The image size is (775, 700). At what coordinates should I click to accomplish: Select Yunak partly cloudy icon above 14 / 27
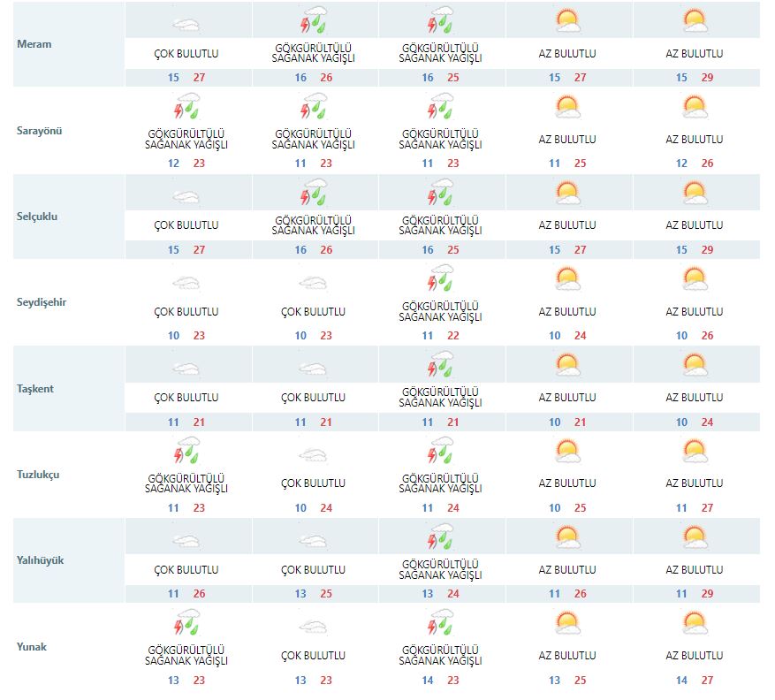[695, 624]
